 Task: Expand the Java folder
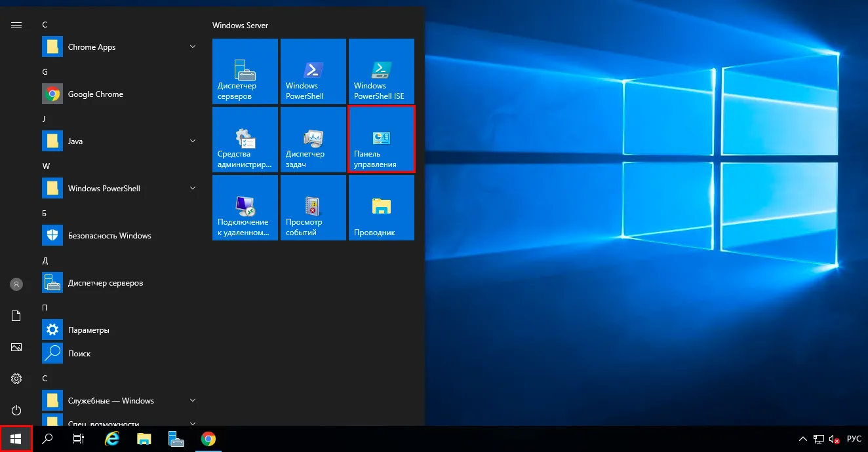coord(120,141)
